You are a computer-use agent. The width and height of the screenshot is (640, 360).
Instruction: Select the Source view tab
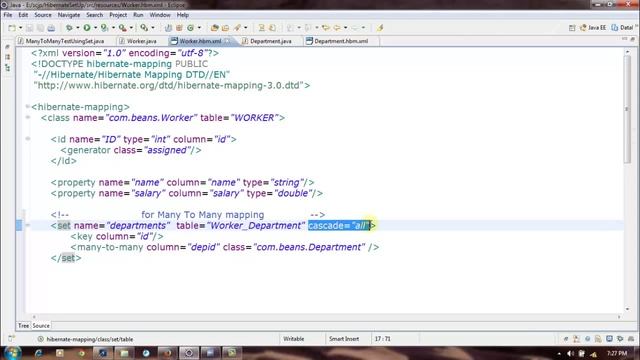coord(41,326)
